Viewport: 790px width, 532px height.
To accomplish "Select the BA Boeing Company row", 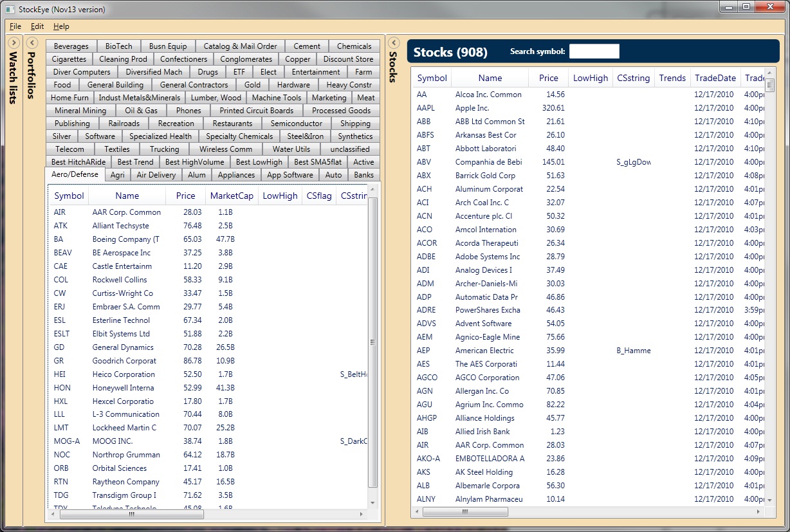I will point(209,239).
